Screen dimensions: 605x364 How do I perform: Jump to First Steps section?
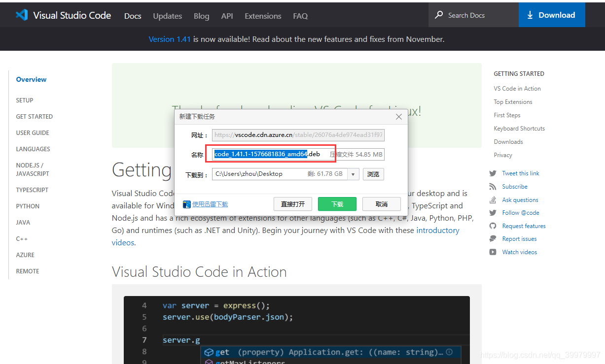pyautogui.click(x=507, y=115)
